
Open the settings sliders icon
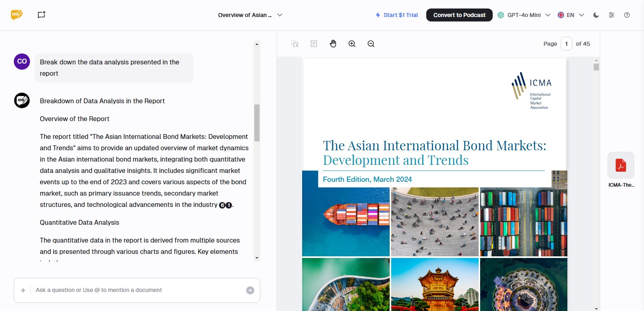coord(612,15)
